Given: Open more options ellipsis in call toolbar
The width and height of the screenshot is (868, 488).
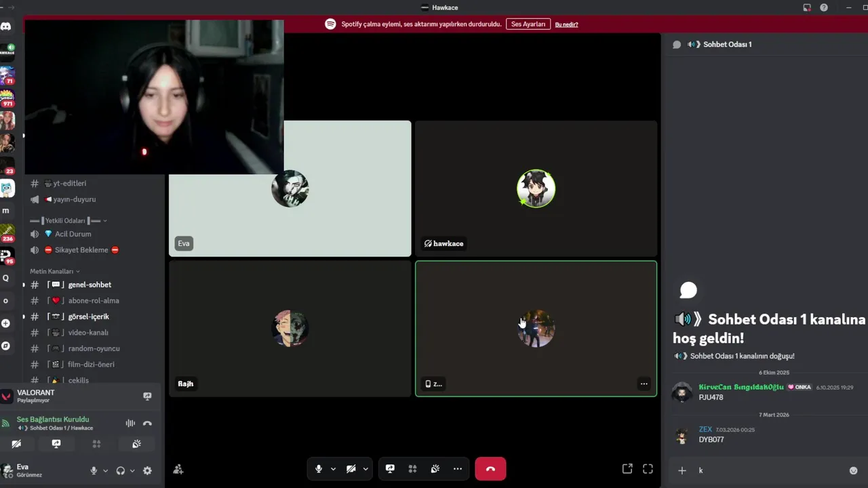Looking at the screenshot, I should (458, 468).
